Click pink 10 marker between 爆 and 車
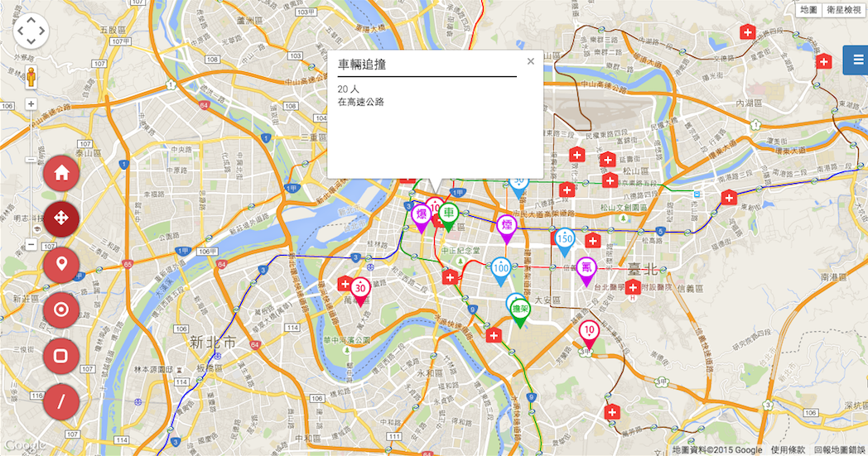 (435, 204)
